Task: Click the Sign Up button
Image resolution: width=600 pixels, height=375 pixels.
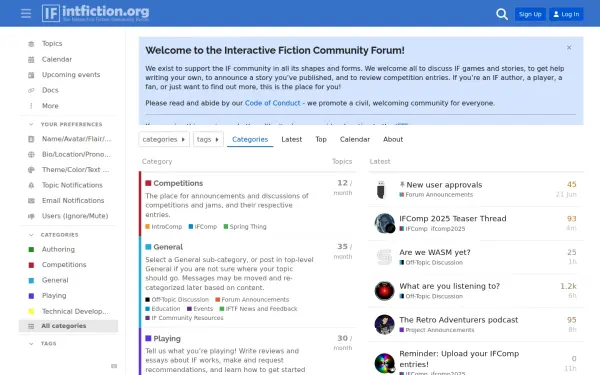Action: (x=530, y=14)
